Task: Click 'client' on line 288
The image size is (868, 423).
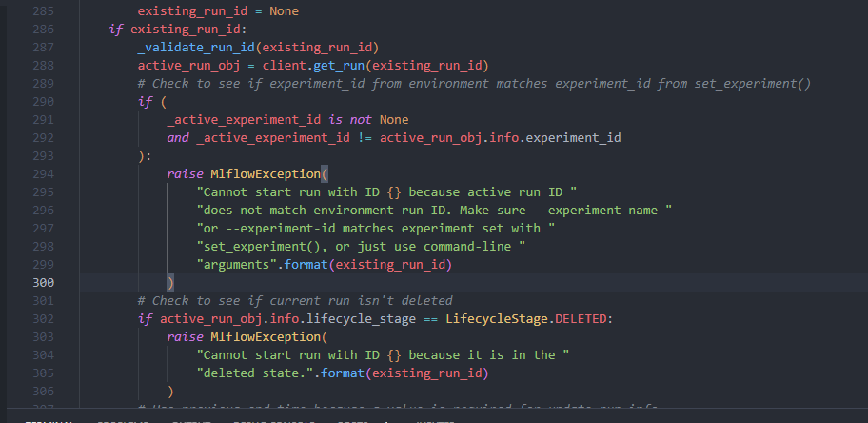Action: pos(284,66)
